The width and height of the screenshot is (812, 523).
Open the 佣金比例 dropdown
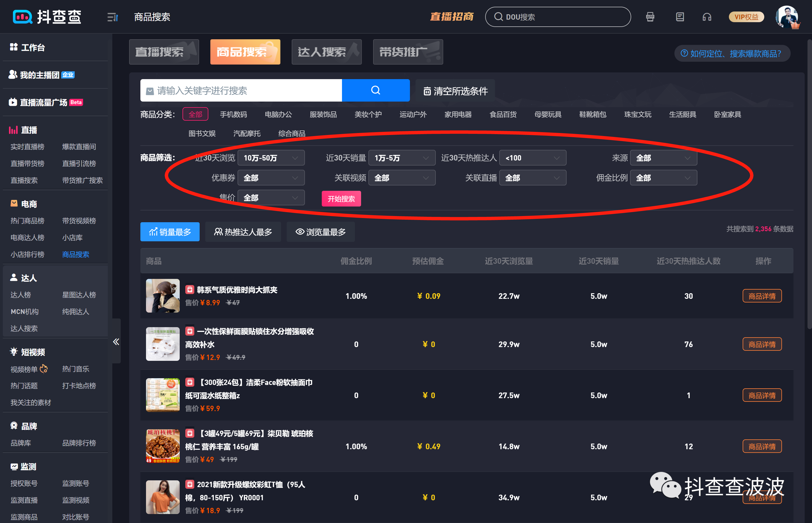(663, 178)
